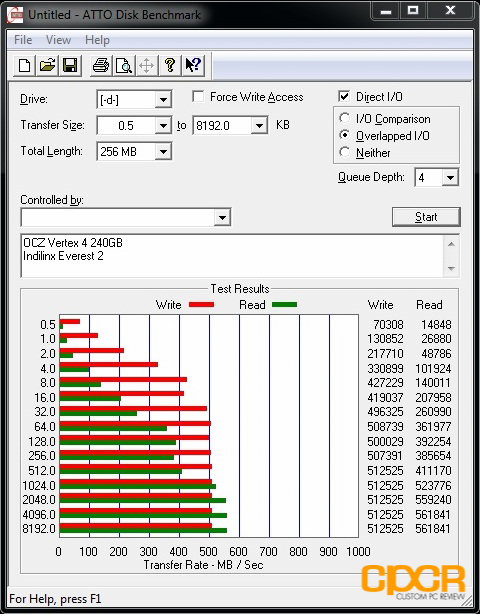
Task: Expand the maximum Transfer Size 8192.0 dropdown
Action: pos(259,126)
